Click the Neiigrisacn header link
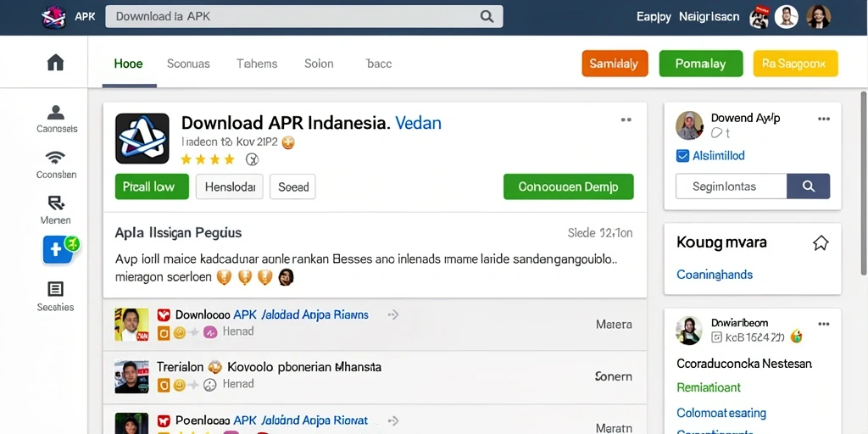Viewport: 868px width, 434px height. (x=709, y=17)
